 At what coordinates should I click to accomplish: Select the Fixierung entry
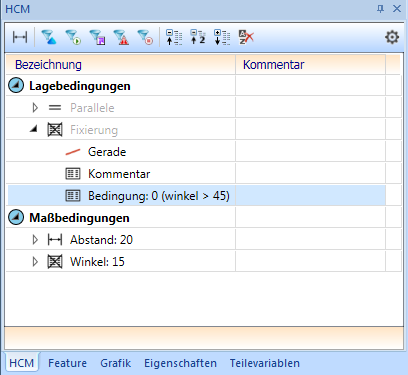[x=94, y=130]
